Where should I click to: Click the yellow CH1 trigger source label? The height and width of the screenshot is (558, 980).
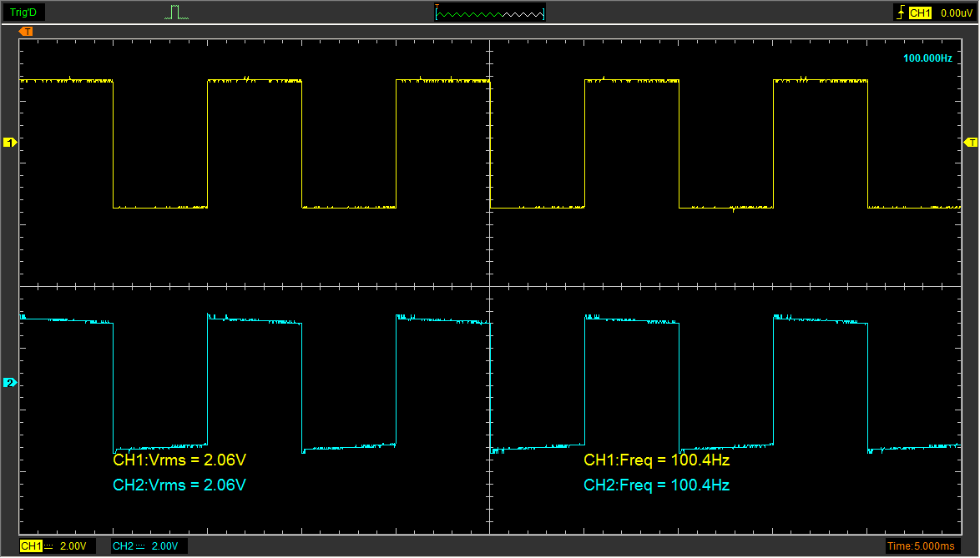[919, 13]
